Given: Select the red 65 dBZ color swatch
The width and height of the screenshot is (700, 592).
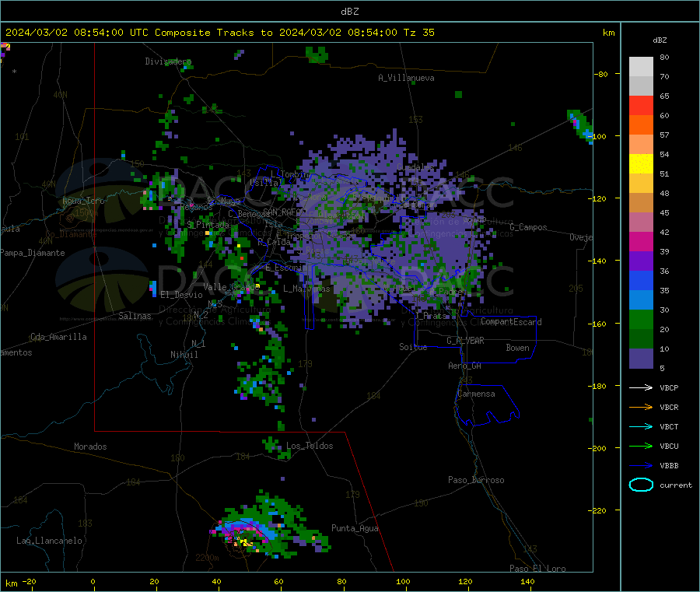Looking at the screenshot, I should pyautogui.click(x=641, y=105).
